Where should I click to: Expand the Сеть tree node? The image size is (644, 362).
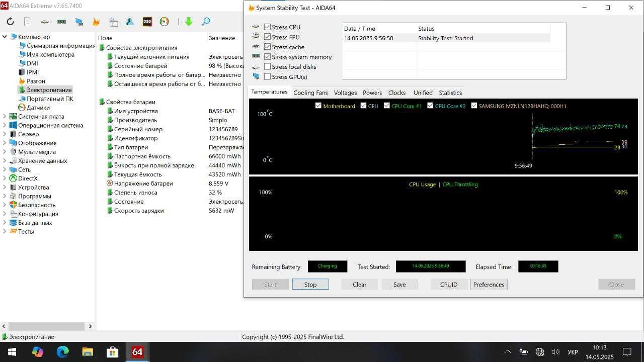click(5, 169)
